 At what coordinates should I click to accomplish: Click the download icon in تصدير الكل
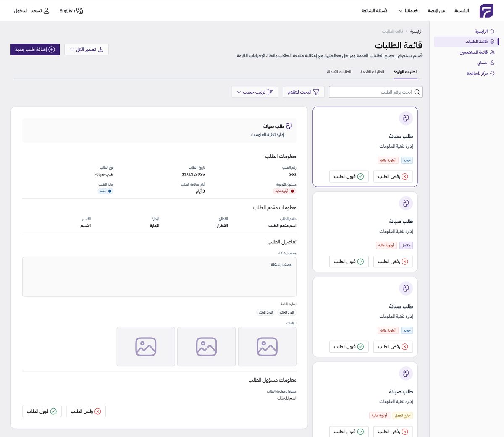click(100, 50)
